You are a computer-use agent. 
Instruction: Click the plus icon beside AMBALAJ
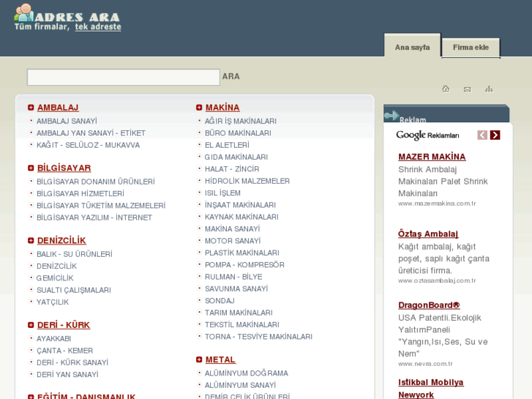[x=31, y=108]
